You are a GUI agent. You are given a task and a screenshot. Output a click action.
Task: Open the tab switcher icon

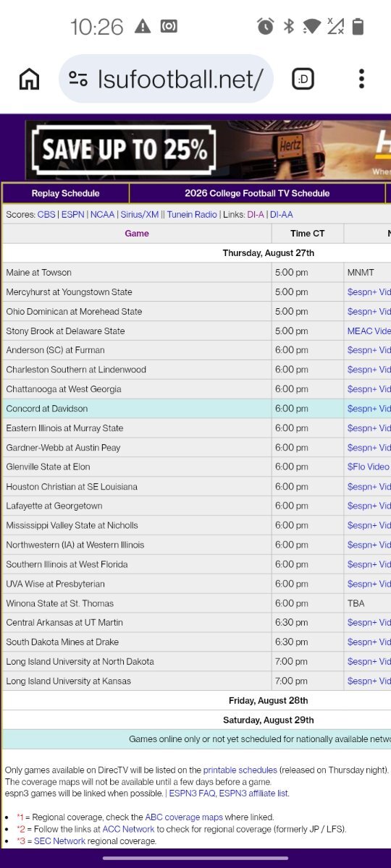click(x=303, y=79)
